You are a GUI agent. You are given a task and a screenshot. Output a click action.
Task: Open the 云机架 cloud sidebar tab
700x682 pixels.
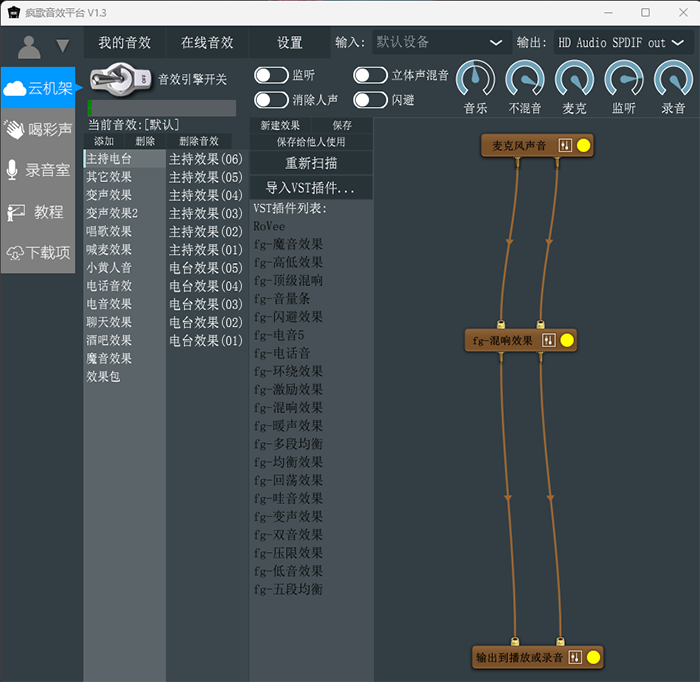pos(38,89)
